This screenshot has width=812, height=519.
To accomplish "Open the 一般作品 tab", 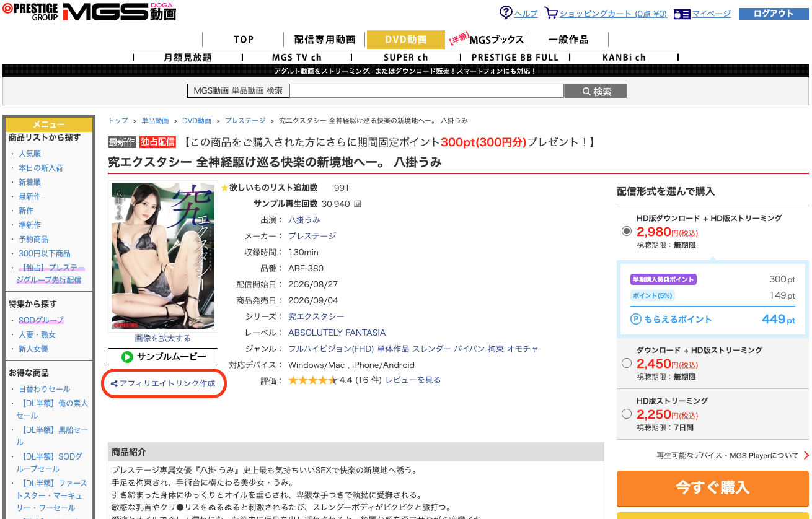I will pyautogui.click(x=568, y=40).
